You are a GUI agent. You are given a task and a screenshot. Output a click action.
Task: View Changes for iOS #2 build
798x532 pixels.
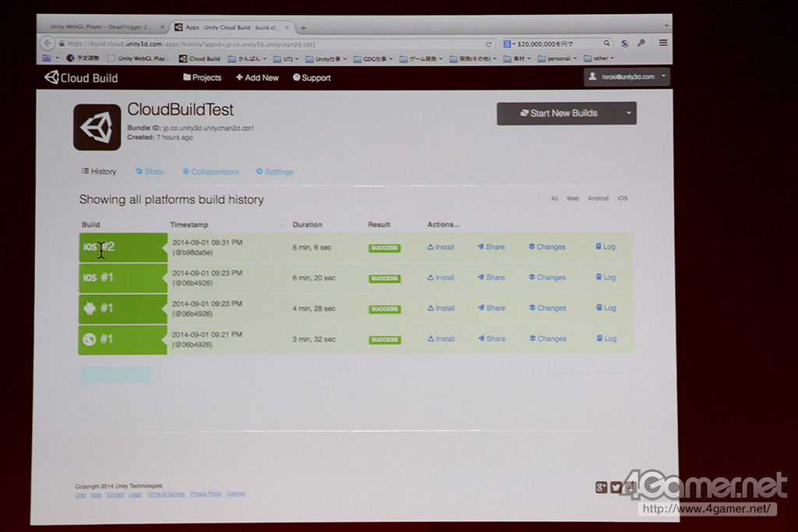point(547,247)
